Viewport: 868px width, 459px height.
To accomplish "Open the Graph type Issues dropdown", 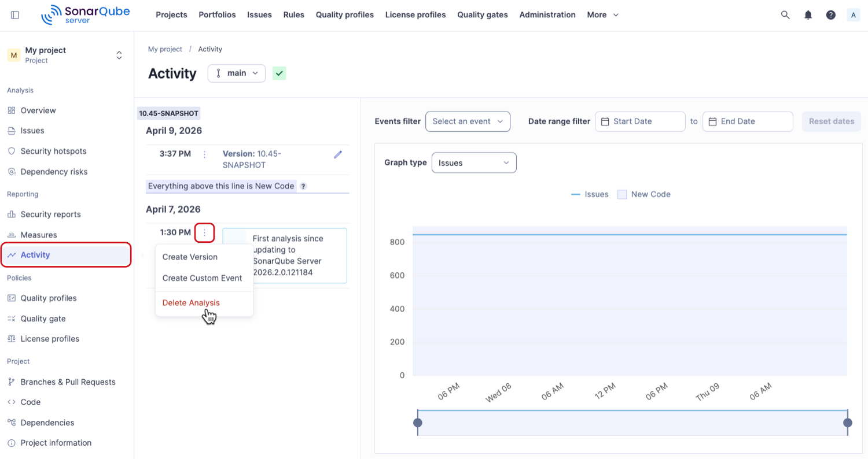I will click(474, 163).
